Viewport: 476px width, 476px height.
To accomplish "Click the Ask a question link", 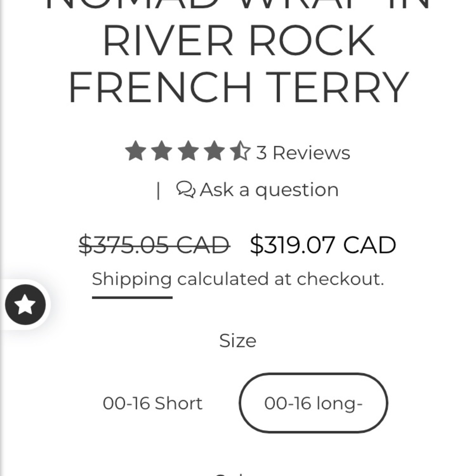I will coord(269,189).
